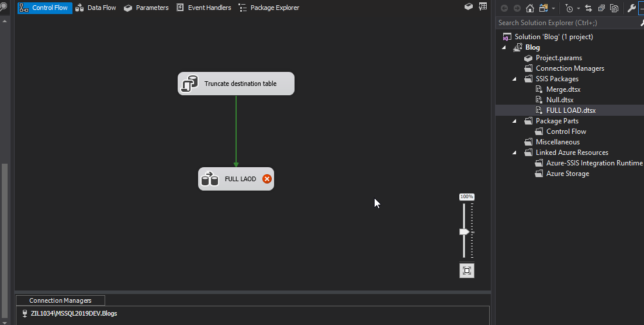Open the Parameters tab

pos(146,8)
